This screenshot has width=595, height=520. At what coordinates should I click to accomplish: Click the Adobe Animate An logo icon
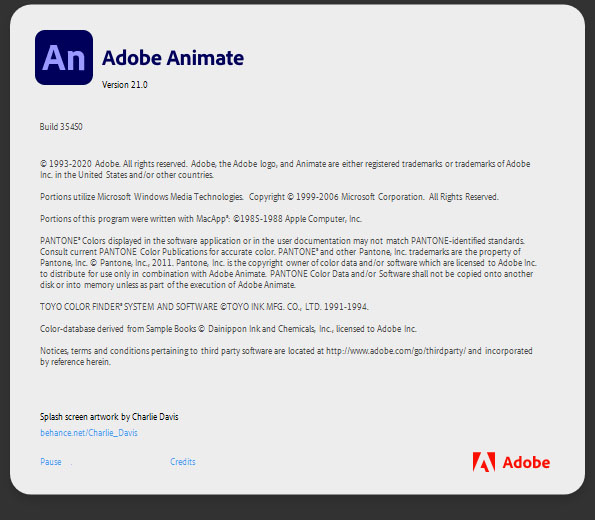pyautogui.click(x=64, y=57)
